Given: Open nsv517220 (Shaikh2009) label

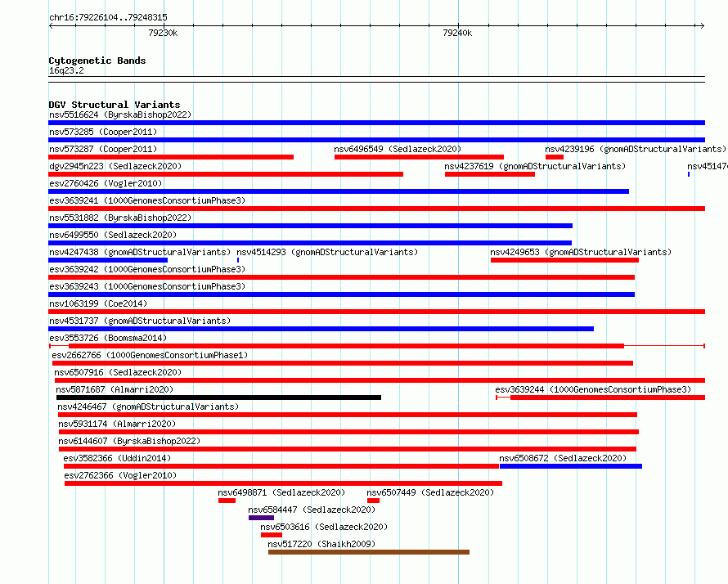Looking at the screenshot, I should 321,544.
